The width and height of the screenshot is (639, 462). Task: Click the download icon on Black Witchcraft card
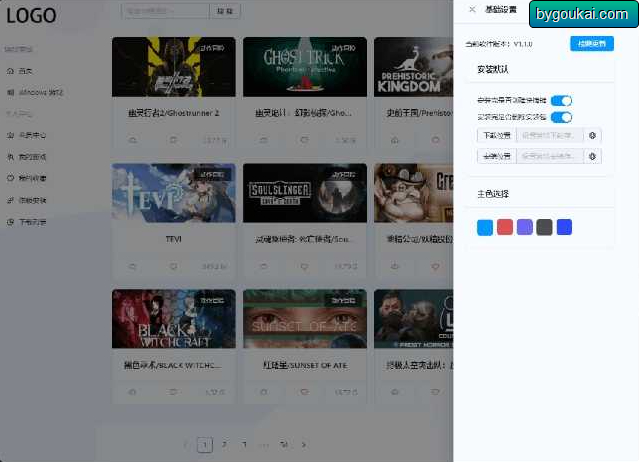point(132,392)
